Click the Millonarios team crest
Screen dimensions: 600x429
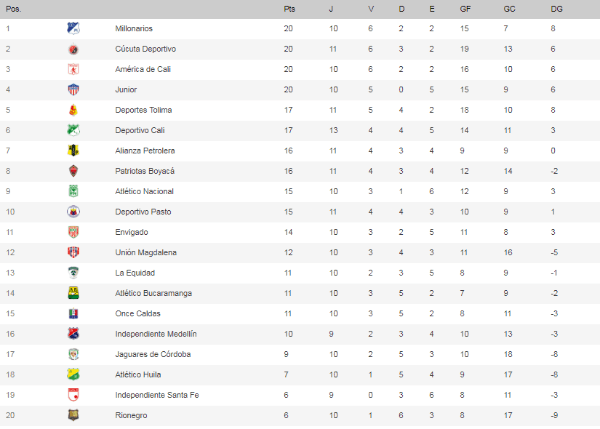point(73,28)
